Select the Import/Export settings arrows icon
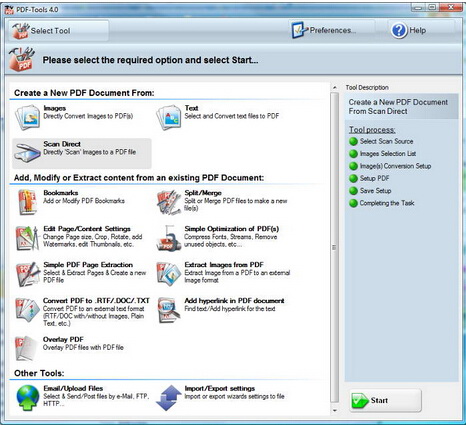 pos(169,398)
